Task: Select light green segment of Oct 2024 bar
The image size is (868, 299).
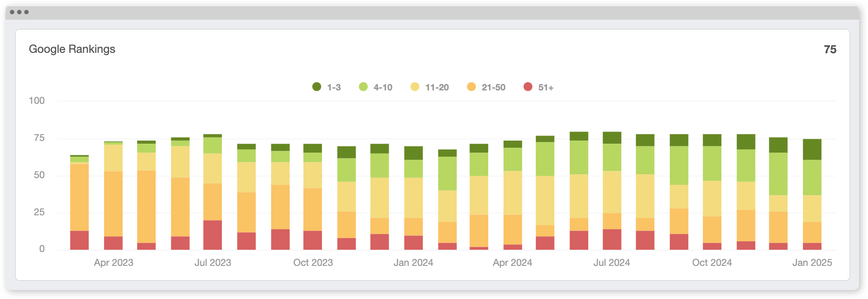Action: pyautogui.click(x=712, y=163)
